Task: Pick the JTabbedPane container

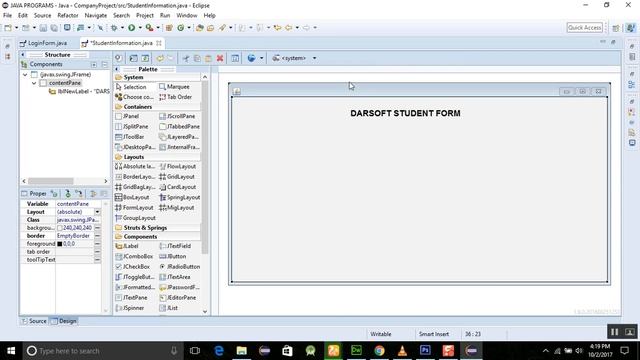Action: pyautogui.click(x=180, y=127)
